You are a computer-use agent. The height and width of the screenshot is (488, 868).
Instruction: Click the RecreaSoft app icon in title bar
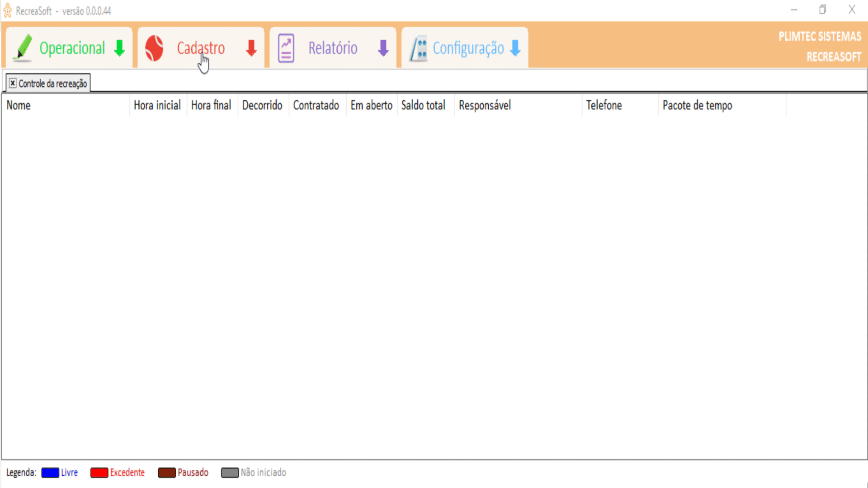pos(7,10)
